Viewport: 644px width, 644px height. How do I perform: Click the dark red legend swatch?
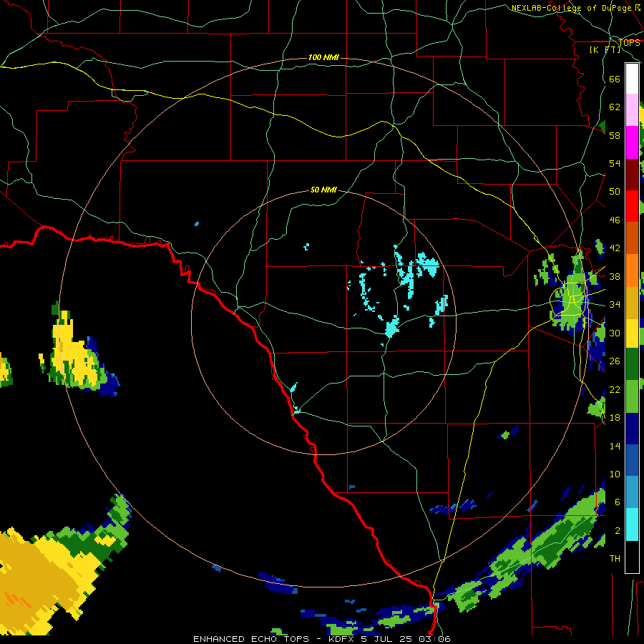click(632, 175)
